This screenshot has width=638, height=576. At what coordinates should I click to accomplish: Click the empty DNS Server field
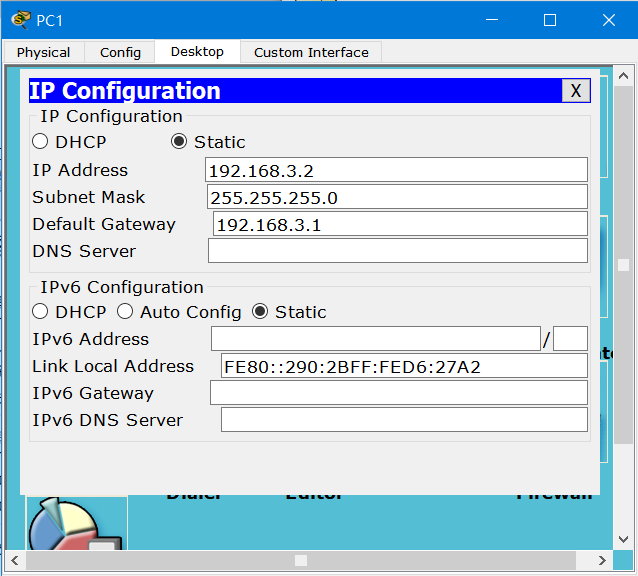398,251
